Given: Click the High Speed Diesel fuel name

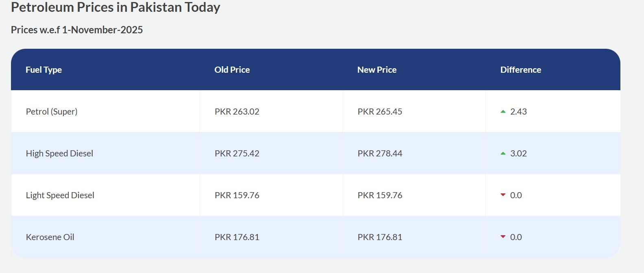Looking at the screenshot, I should (59, 154).
